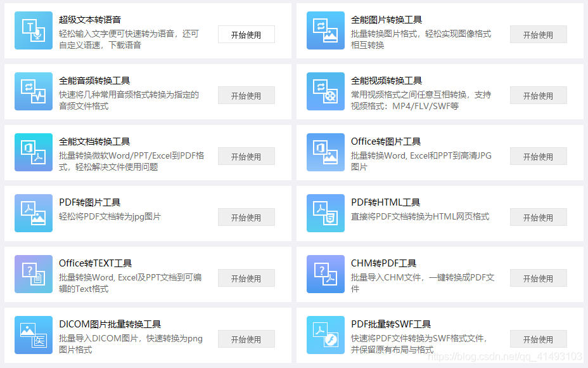Click the PDF转图片工具 icon
588x368 pixels.
pyautogui.click(x=34, y=213)
